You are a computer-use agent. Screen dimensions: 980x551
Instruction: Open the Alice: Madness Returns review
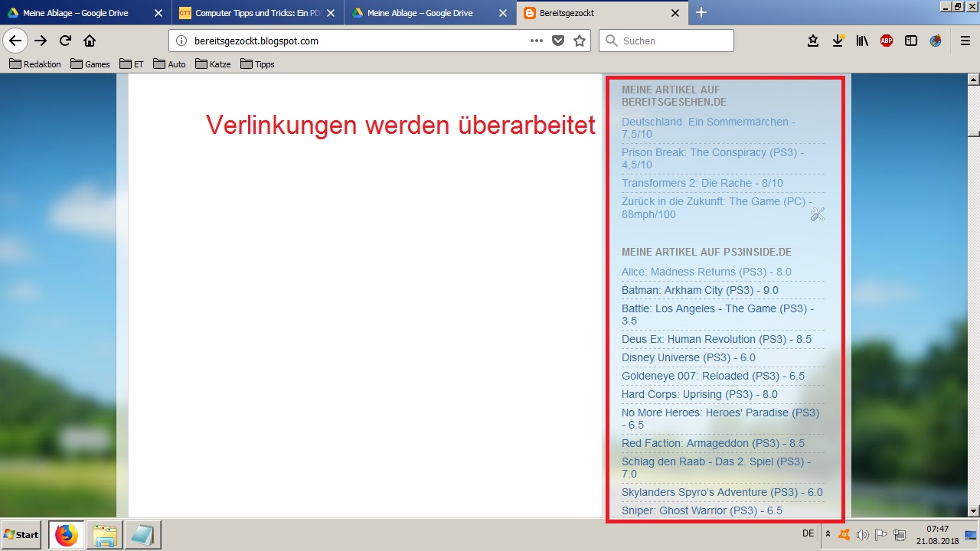pyautogui.click(x=707, y=272)
